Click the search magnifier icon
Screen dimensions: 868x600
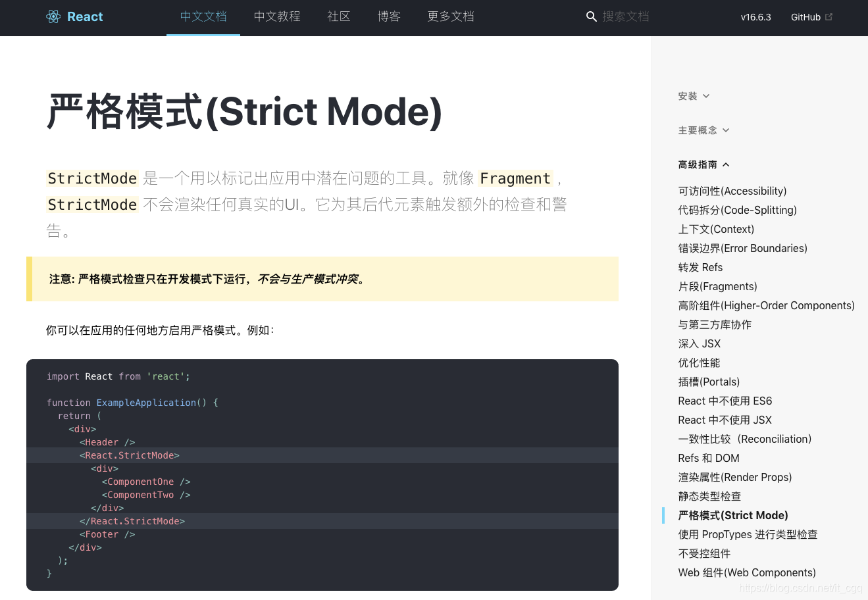pos(591,16)
